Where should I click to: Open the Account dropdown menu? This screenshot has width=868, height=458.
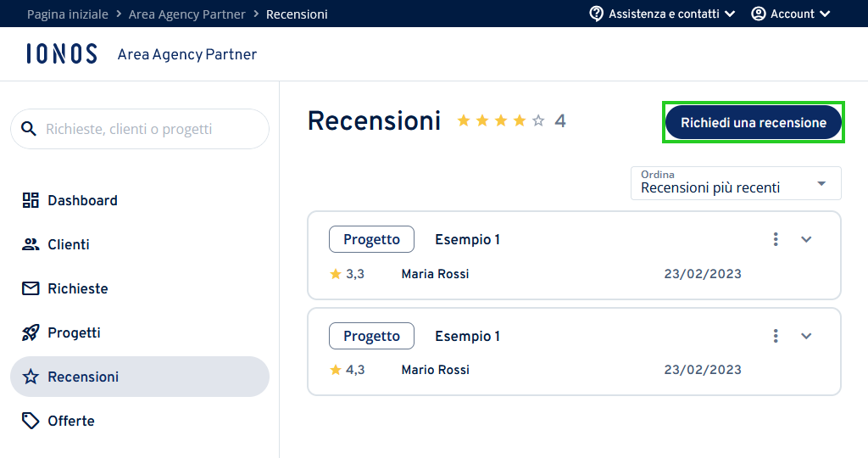[791, 14]
